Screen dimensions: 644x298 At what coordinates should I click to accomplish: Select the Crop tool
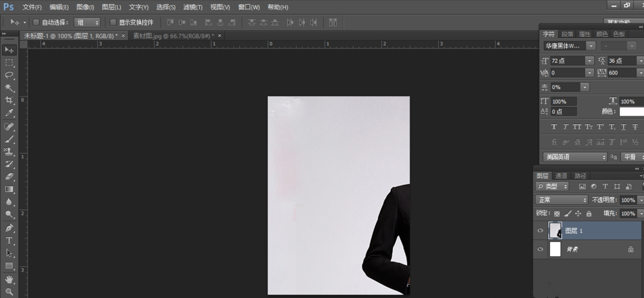tap(9, 101)
